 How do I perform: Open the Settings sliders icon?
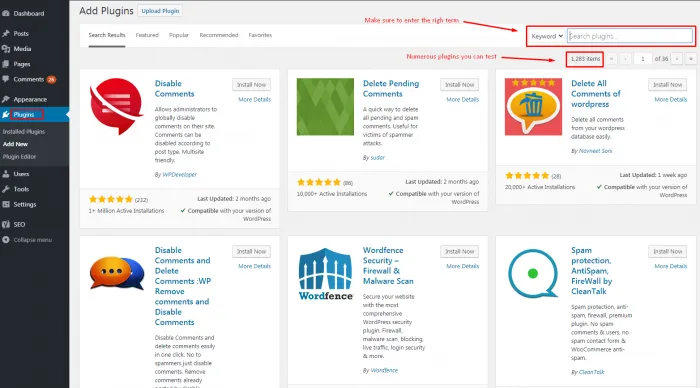tap(6, 204)
